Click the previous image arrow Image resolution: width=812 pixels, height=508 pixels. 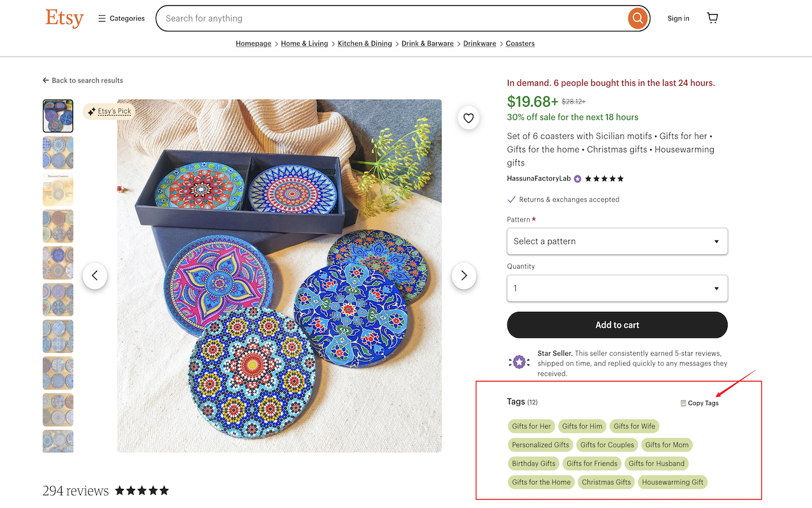coord(95,276)
